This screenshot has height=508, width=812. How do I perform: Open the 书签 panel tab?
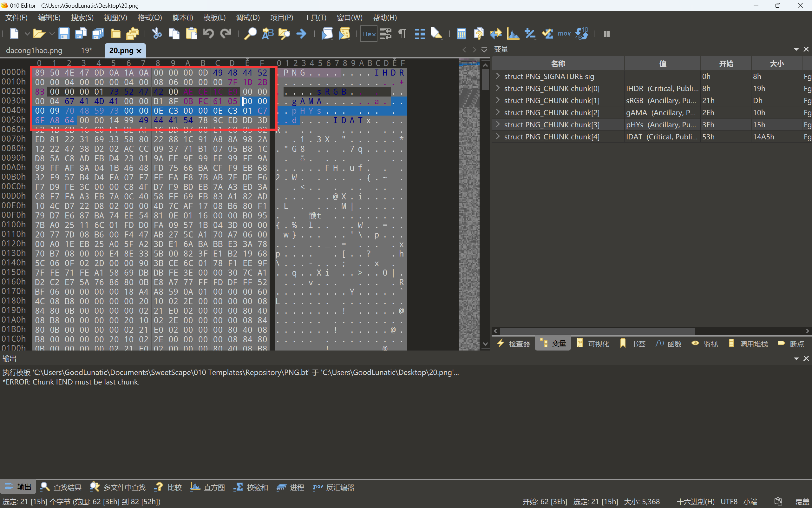633,343
